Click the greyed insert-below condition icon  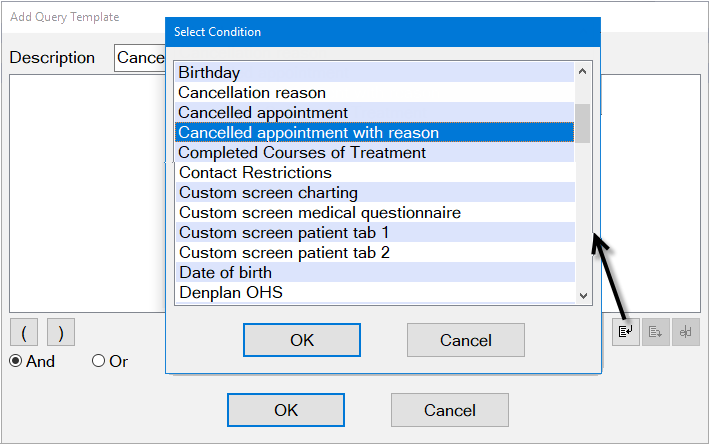coord(656,332)
